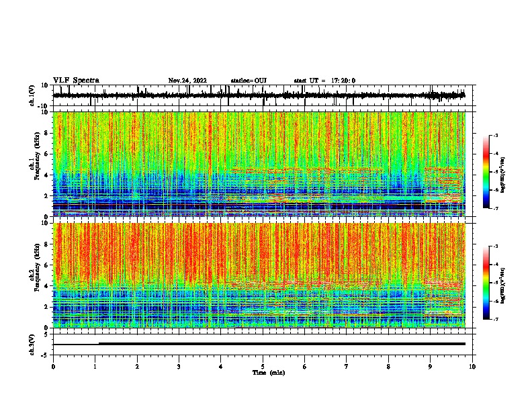Click the ch.2 color scale log(PSD) units label
The image size is (532, 411).
click(503, 286)
